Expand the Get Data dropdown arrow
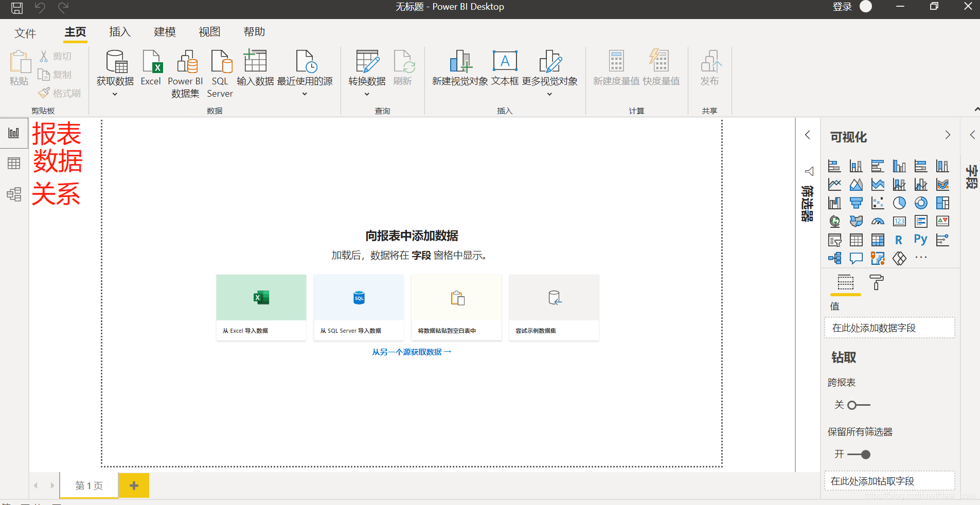The width and height of the screenshot is (980, 505). [115, 94]
